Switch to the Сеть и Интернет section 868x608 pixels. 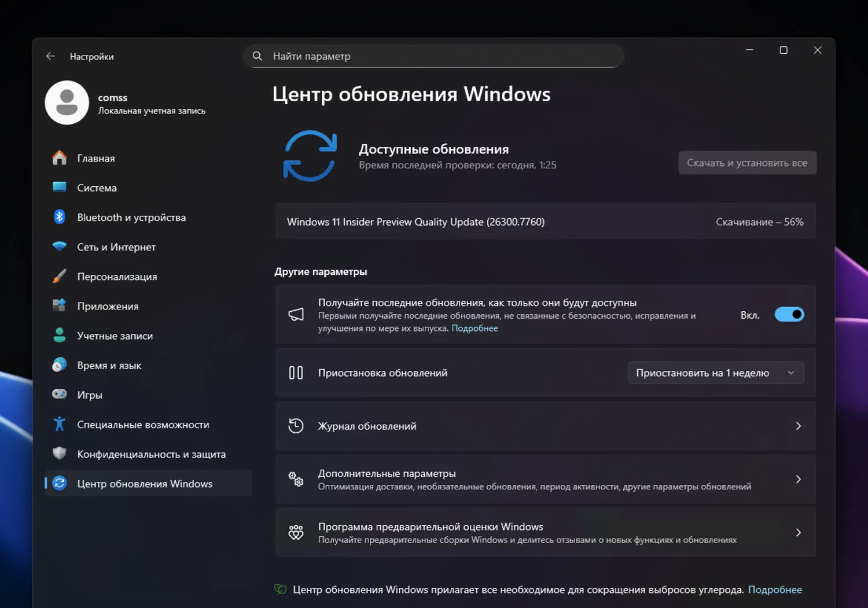116,246
